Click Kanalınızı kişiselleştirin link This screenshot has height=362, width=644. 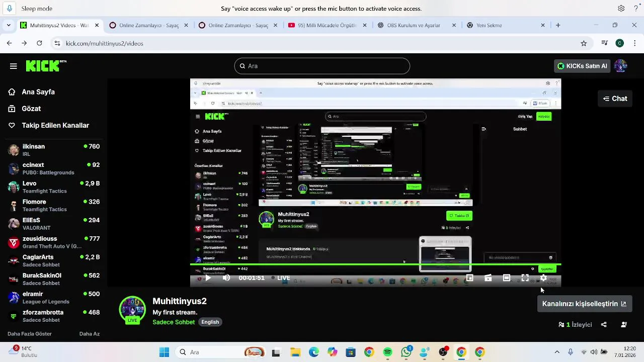pos(584,304)
